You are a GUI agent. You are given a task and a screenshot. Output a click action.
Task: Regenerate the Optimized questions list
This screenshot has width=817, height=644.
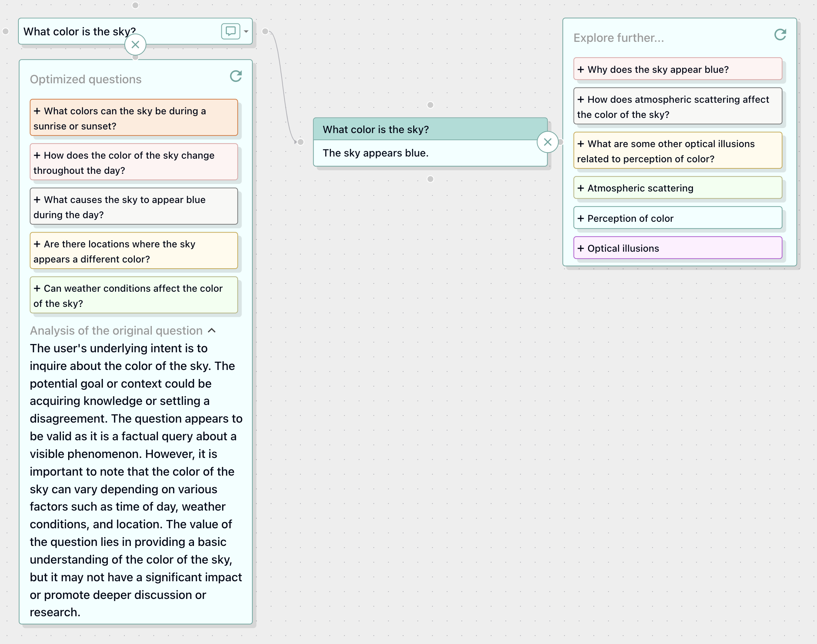236,76
